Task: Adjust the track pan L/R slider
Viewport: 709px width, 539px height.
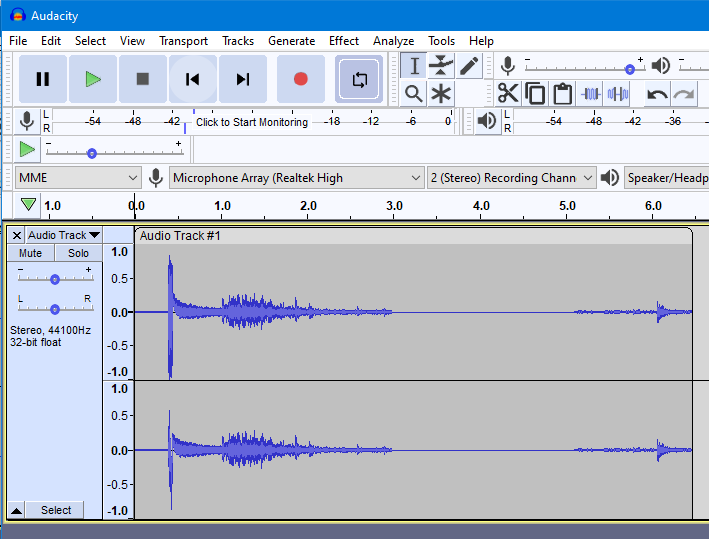Action: pos(55,309)
